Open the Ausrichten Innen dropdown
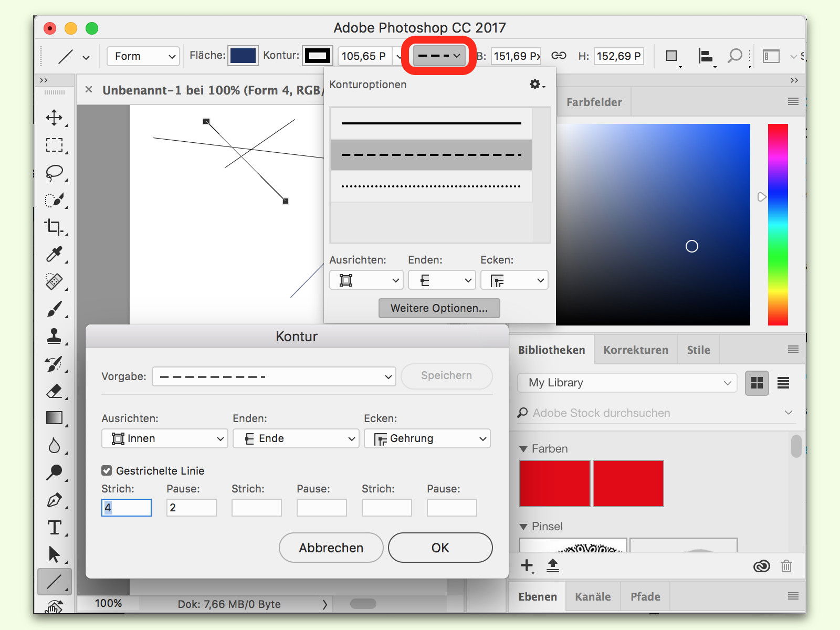 164,438
